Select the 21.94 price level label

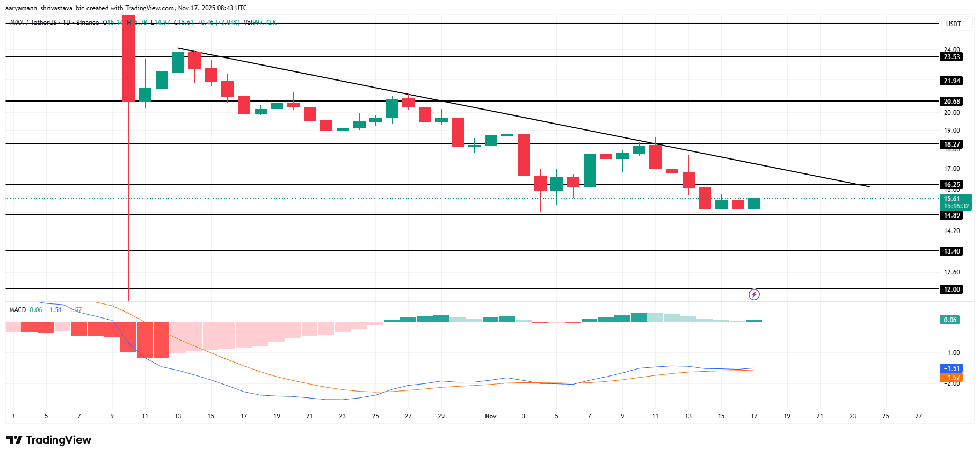pos(952,81)
